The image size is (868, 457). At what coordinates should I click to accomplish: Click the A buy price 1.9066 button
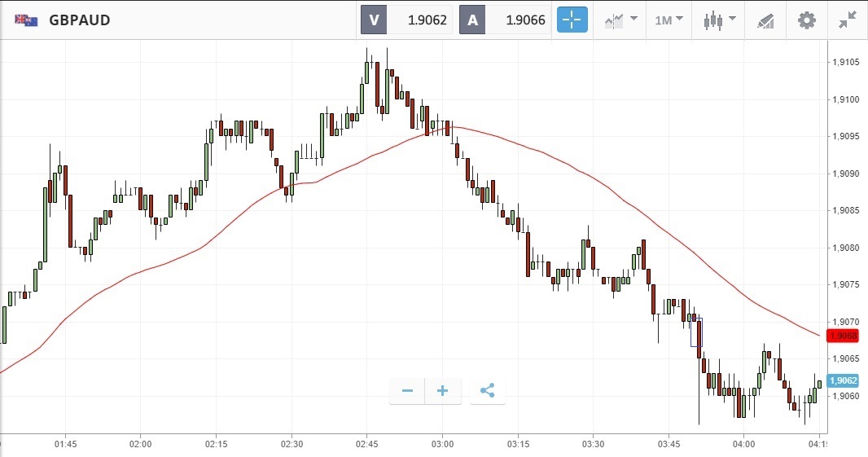point(505,20)
